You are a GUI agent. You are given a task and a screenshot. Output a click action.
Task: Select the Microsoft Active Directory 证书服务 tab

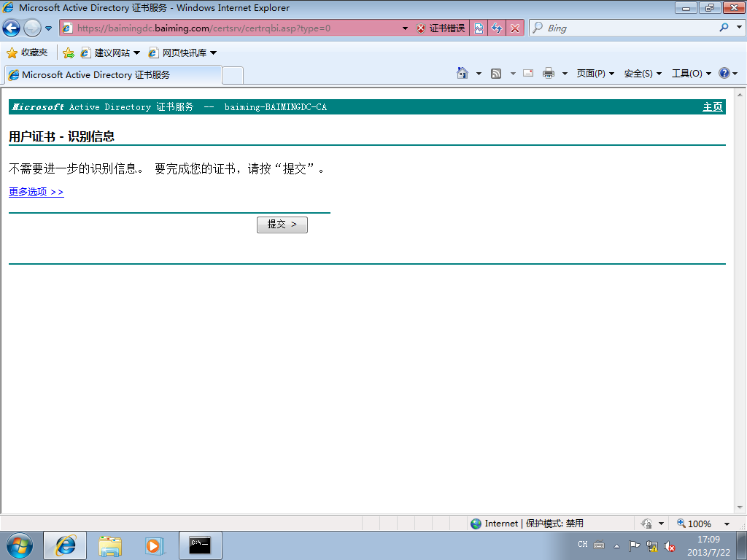point(113,75)
